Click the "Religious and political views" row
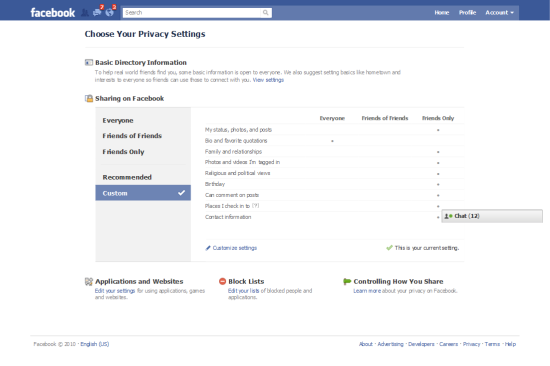This screenshot has height=366, width=550. 334,173
